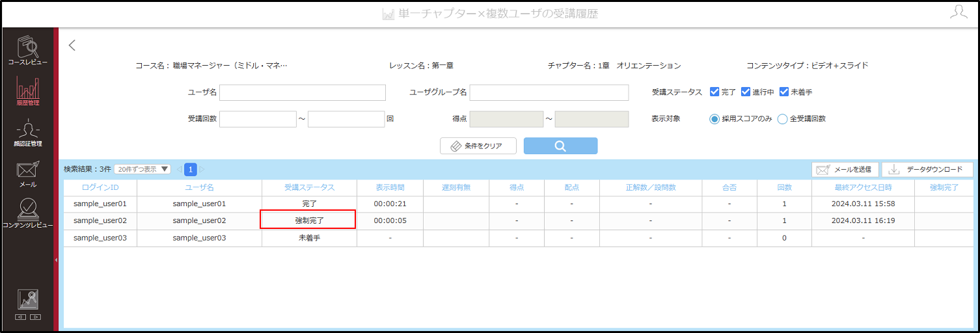Click the 強制完了 column header
The width and height of the screenshot is (980, 333).
pyautogui.click(x=945, y=187)
